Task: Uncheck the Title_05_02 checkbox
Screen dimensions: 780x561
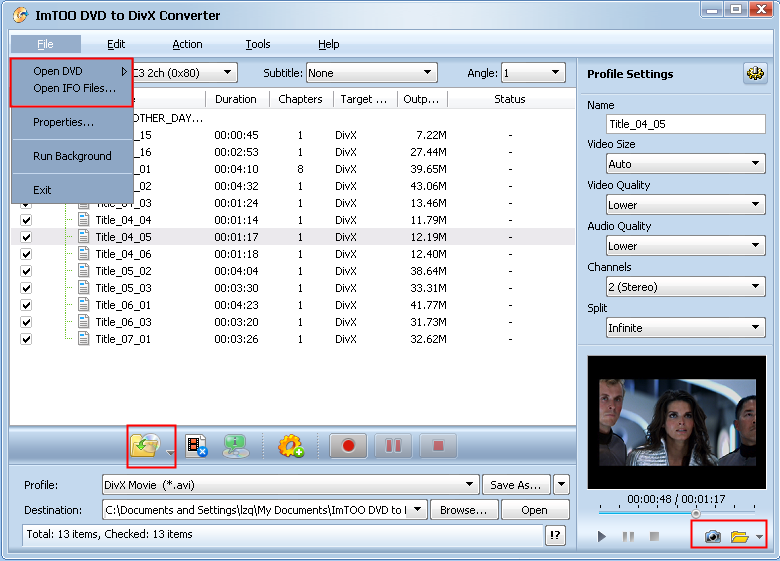Action: [26, 272]
